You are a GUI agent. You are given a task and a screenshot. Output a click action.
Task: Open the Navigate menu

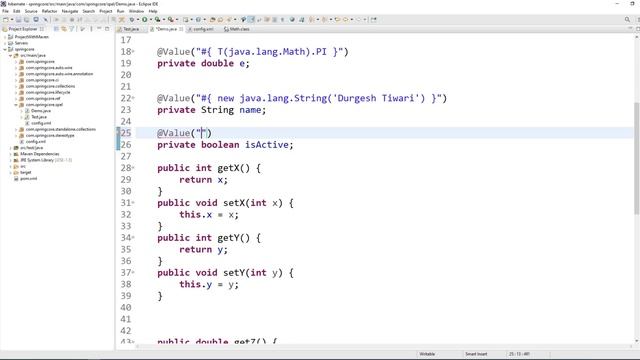pos(70,11)
